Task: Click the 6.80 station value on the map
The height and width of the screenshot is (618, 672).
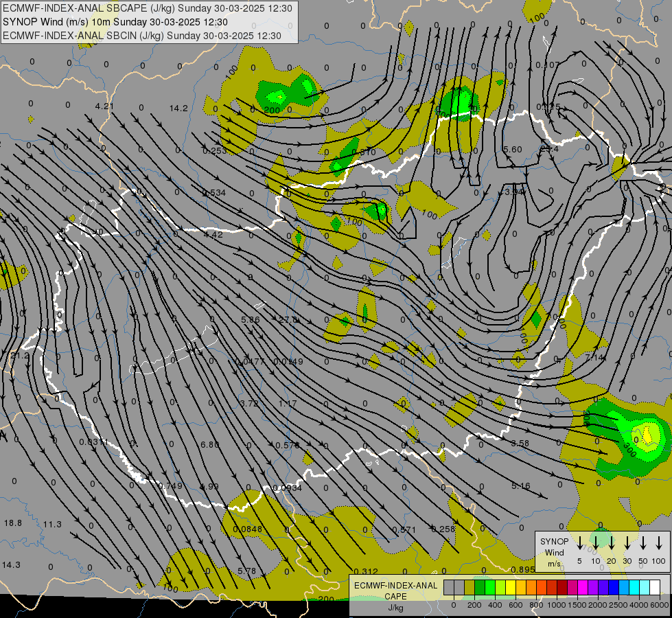Action: [x=210, y=445]
